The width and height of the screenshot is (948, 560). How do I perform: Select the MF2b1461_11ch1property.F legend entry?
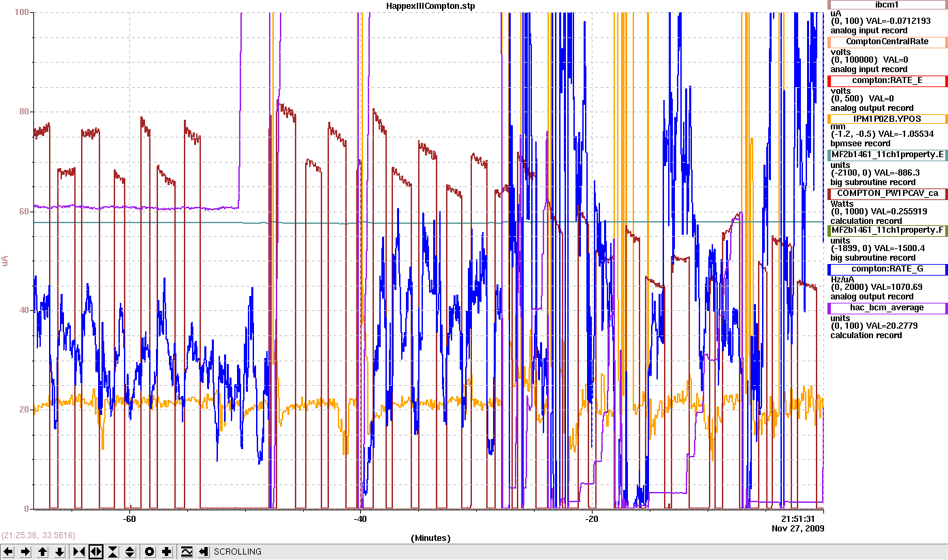click(887, 231)
